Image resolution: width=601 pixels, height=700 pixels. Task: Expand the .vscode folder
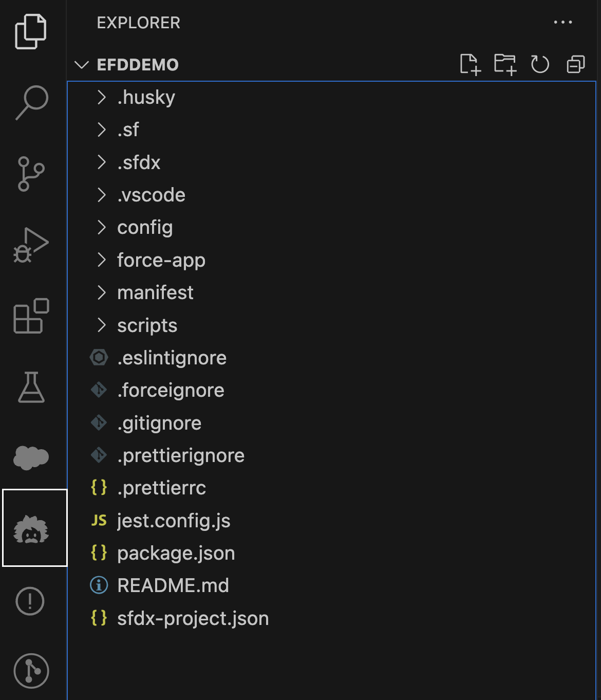[152, 195]
